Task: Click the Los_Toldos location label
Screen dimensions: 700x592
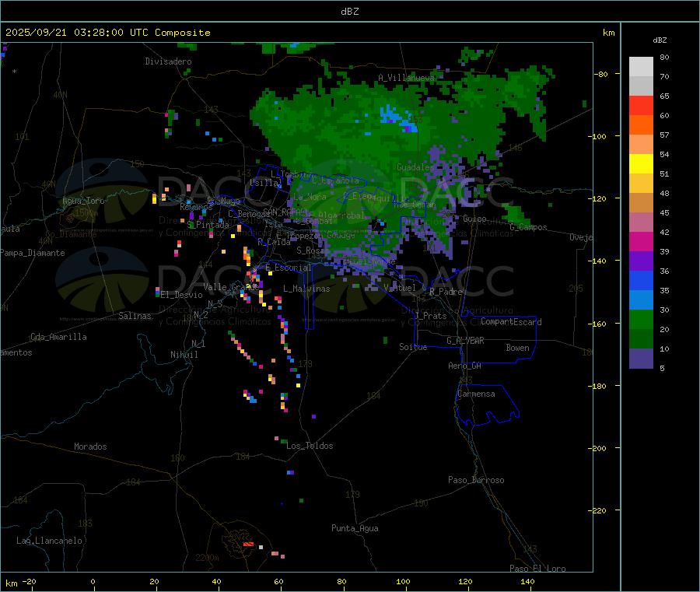Action: [310, 446]
